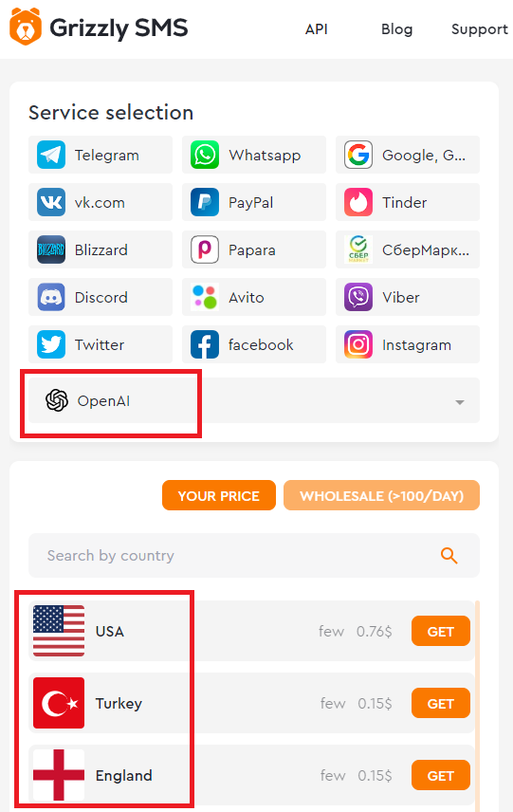Expand the OpenAI service dropdown arrow
Screen dimensions: 513x812
460,402
